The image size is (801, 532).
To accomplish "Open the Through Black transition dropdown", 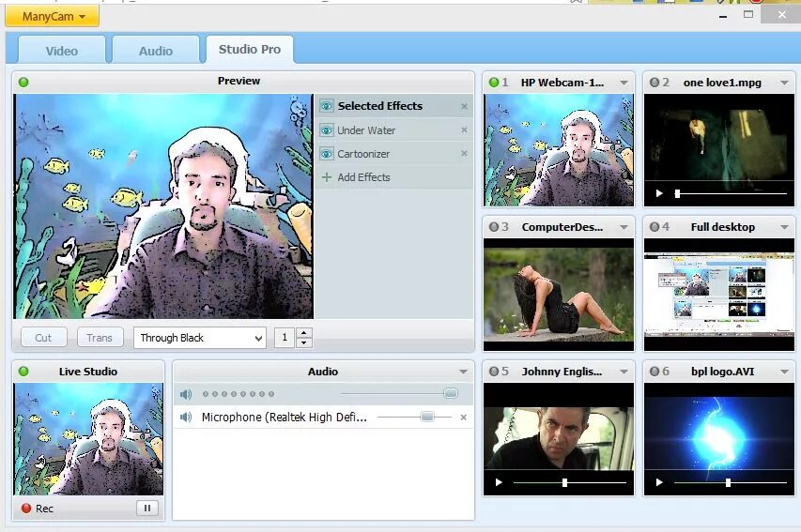I will coord(200,338).
